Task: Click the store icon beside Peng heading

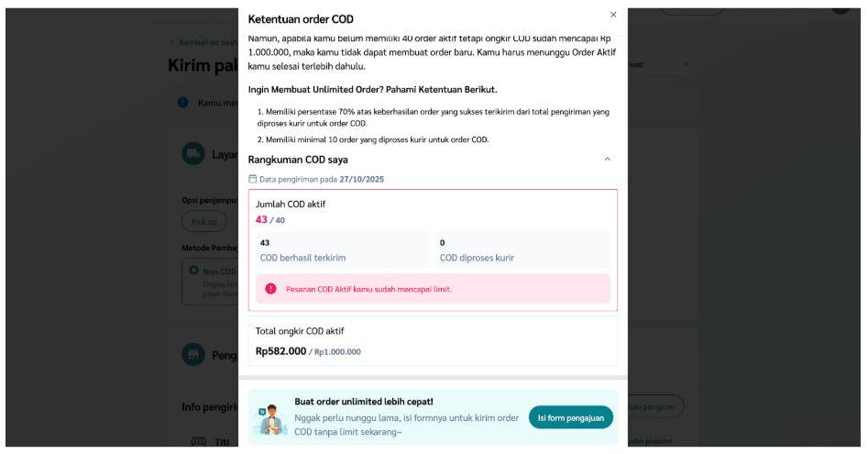Action: pyautogui.click(x=192, y=355)
